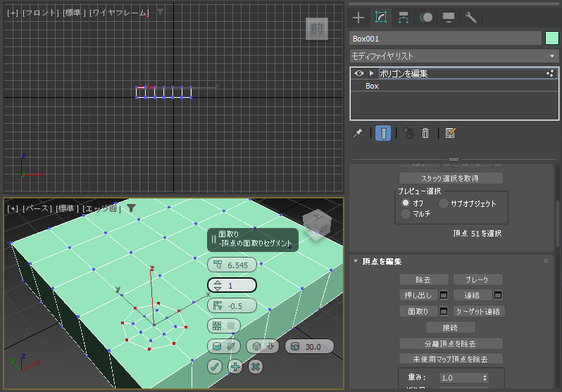
Task: Click the OK checkmark caddy button
Action: pyautogui.click(x=215, y=367)
